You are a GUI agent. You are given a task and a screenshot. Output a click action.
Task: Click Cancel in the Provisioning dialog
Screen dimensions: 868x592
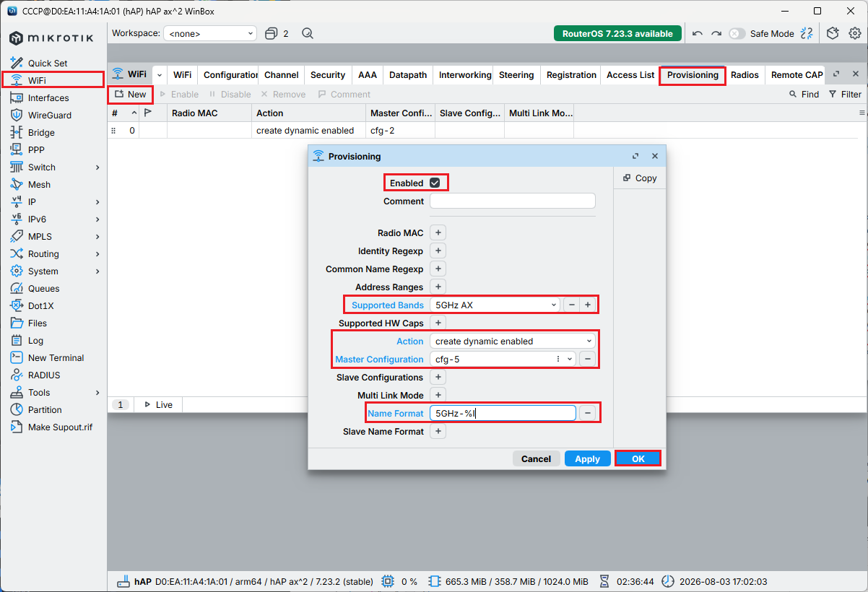coord(536,458)
